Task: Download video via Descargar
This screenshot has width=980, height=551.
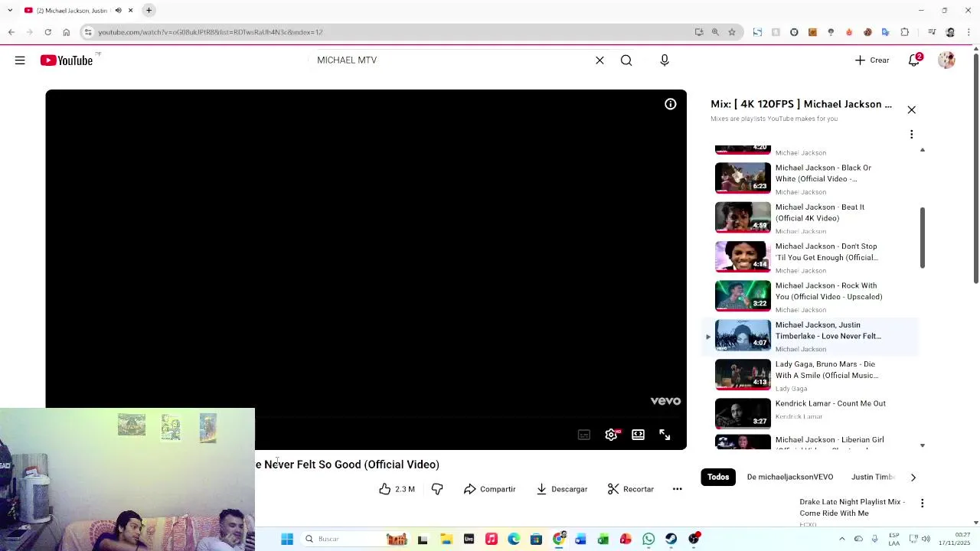Action: (561, 489)
